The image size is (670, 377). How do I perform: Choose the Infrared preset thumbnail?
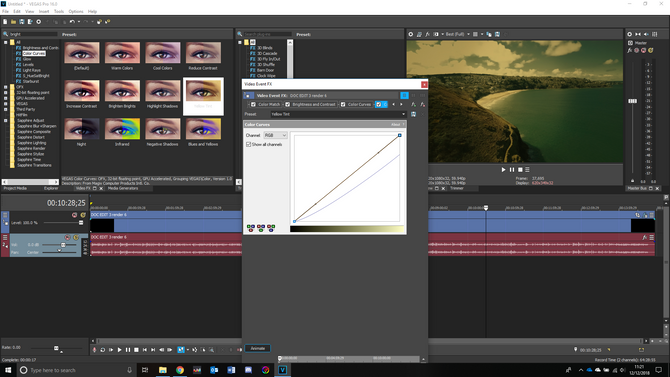pyautogui.click(x=122, y=129)
